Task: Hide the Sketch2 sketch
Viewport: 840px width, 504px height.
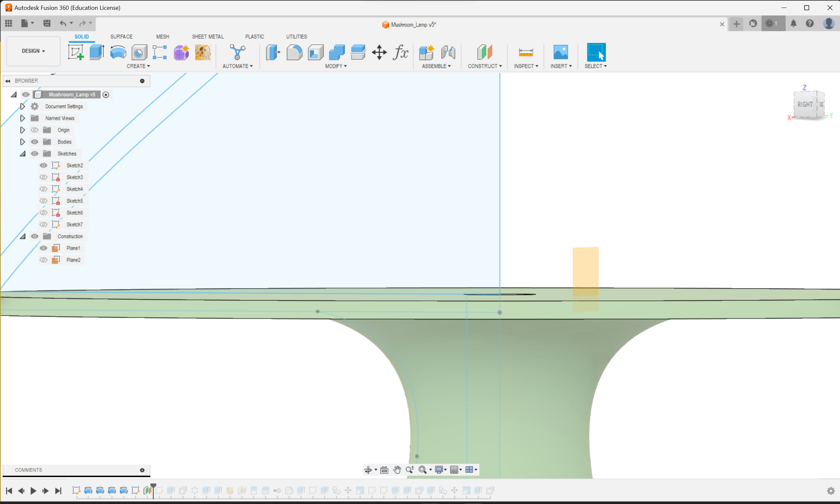Action: pyautogui.click(x=43, y=165)
